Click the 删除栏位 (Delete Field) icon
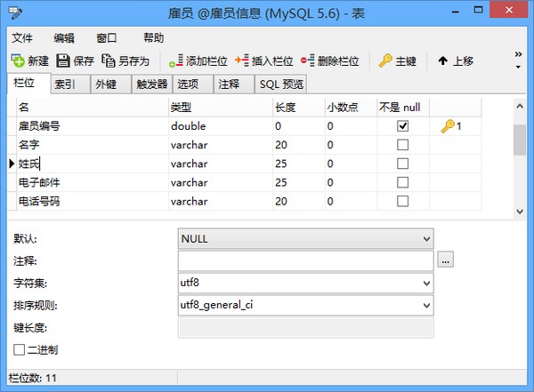 coord(308,61)
